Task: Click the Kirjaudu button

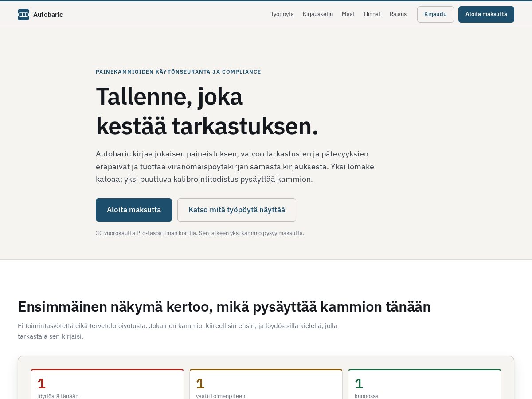Action: pyautogui.click(x=435, y=14)
